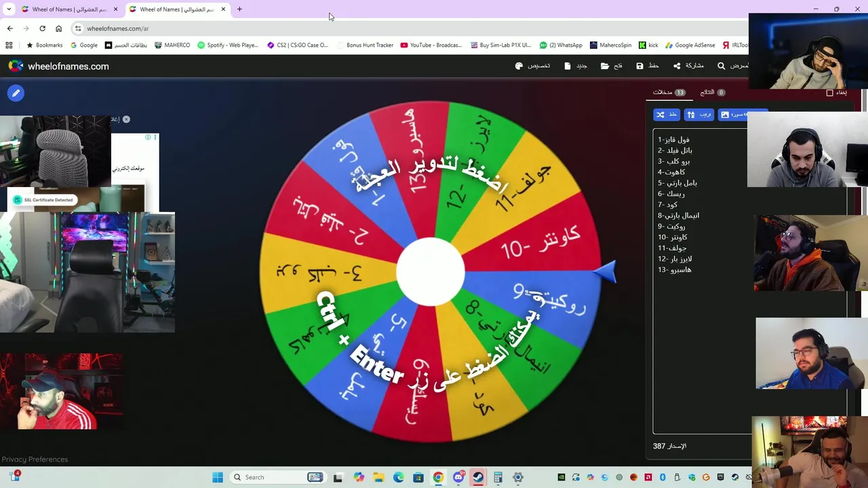Open the Spotify - Web Player bookmark
Screen dimensions: 868x488
228,45
